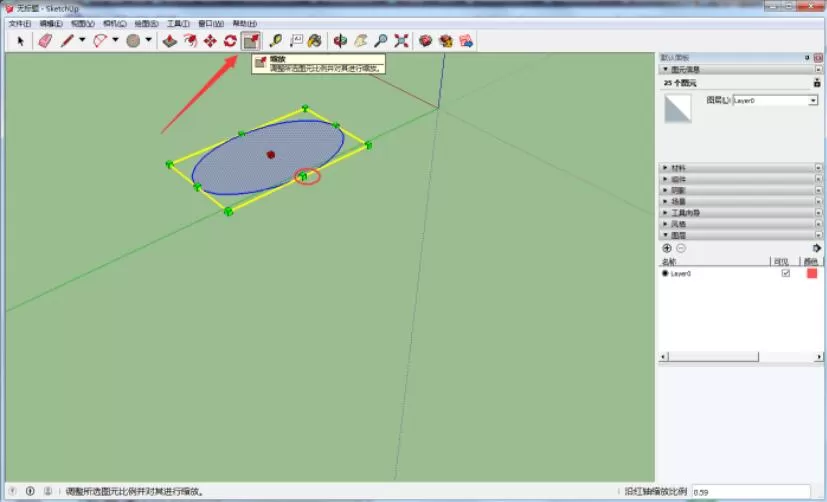The height and width of the screenshot is (502, 827).
Task: Pick the Tape Measure tool
Action: click(x=275, y=41)
